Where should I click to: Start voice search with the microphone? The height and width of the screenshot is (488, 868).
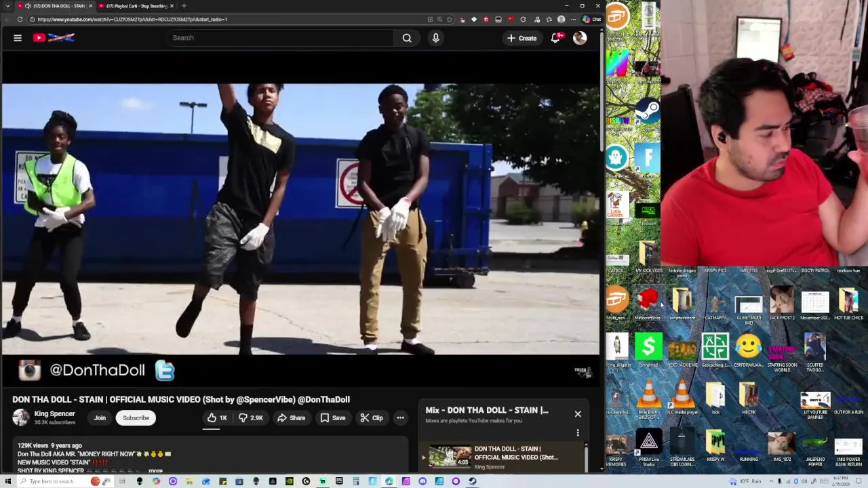436,38
